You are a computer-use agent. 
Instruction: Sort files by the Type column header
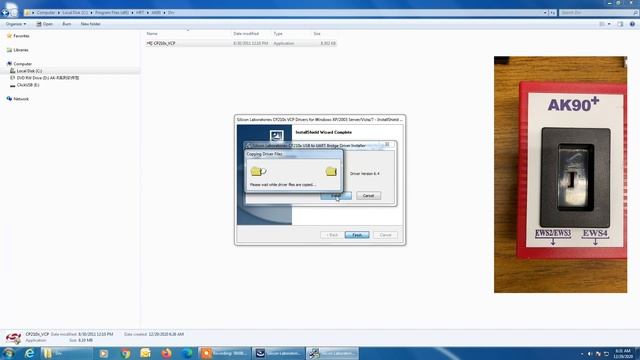point(278,33)
